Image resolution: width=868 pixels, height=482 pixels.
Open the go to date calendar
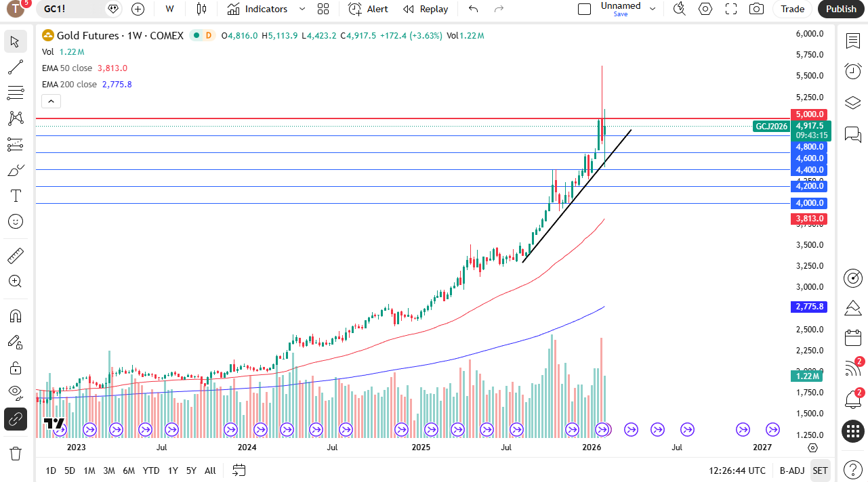pyautogui.click(x=239, y=470)
